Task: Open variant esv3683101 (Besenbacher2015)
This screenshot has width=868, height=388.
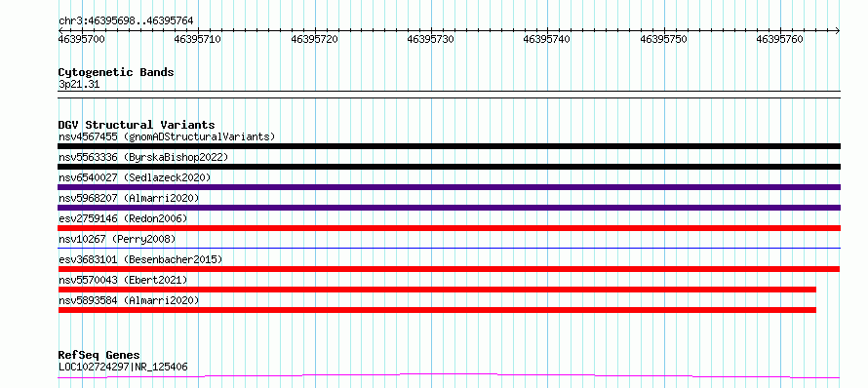Action: [140, 259]
